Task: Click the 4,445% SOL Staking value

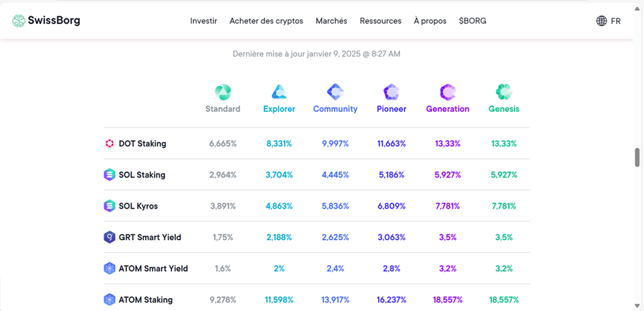Action: click(335, 175)
